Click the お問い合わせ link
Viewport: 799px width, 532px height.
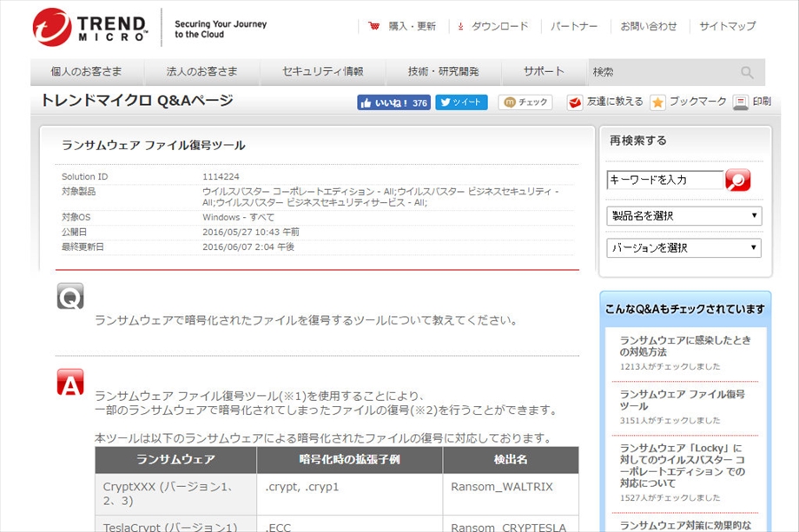(649, 26)
